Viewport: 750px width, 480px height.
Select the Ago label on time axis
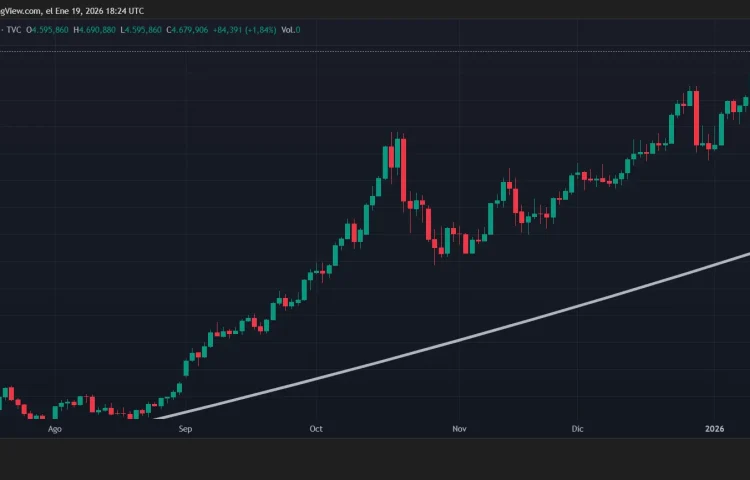point(55,428)
